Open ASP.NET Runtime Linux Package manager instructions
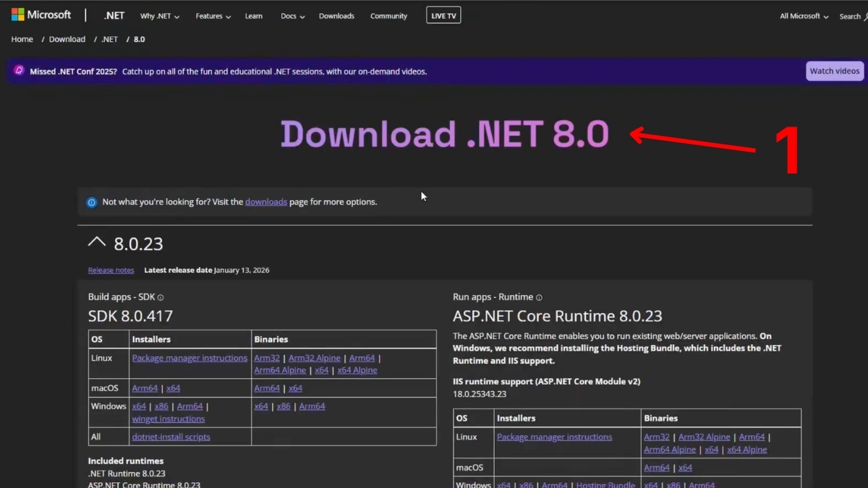Image resolution: width=868 pixels, height=488 pixels. pos(555,437)
